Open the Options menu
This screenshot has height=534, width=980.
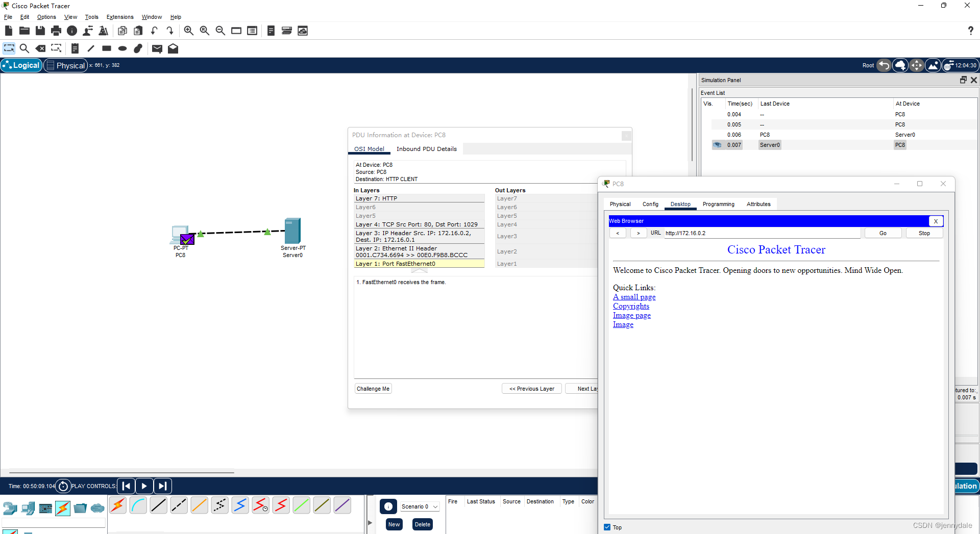46,17
